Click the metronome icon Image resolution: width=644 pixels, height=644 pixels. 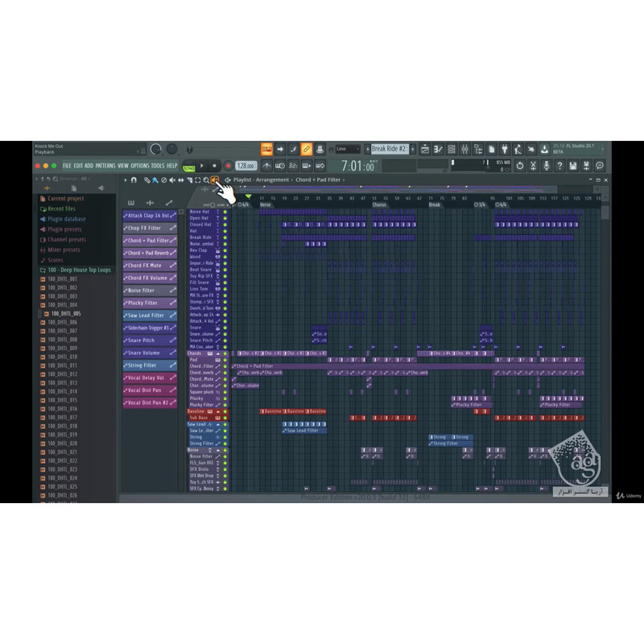tap(266, 166)
